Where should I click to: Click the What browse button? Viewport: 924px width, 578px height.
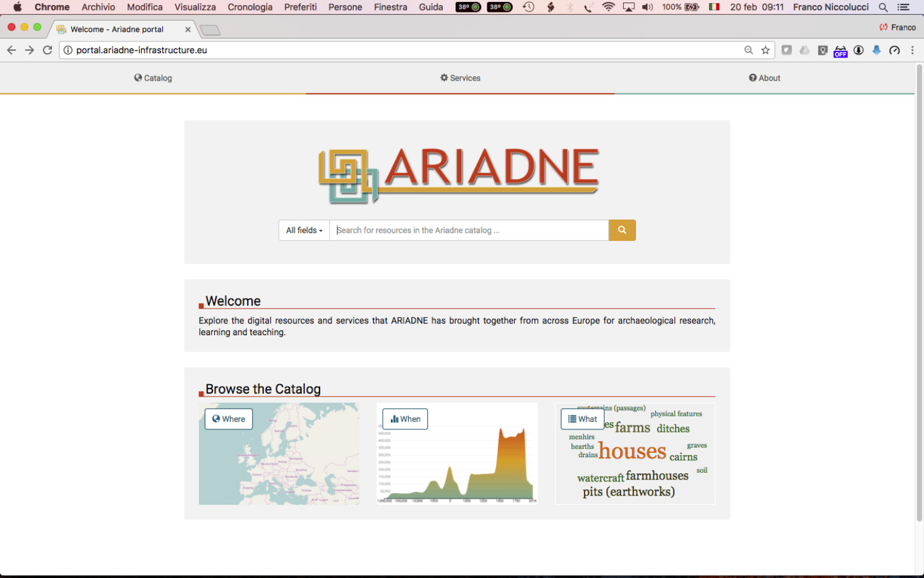tap(582, 419)
